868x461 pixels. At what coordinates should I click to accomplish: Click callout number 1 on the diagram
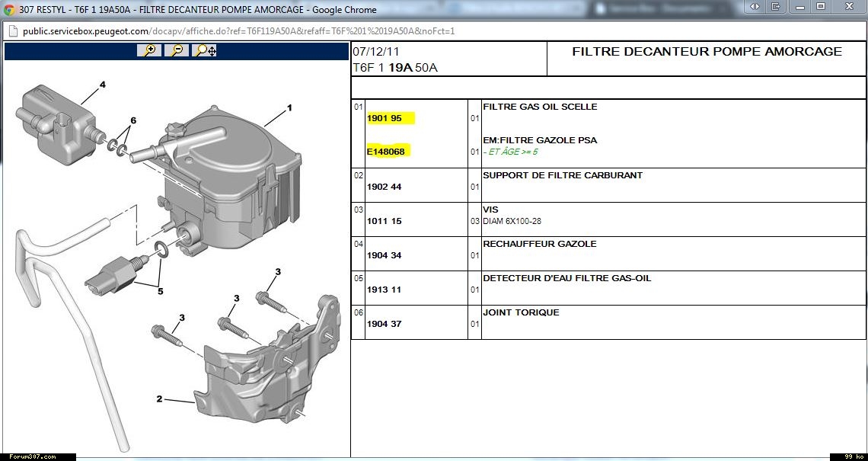(x=289, y=109)
